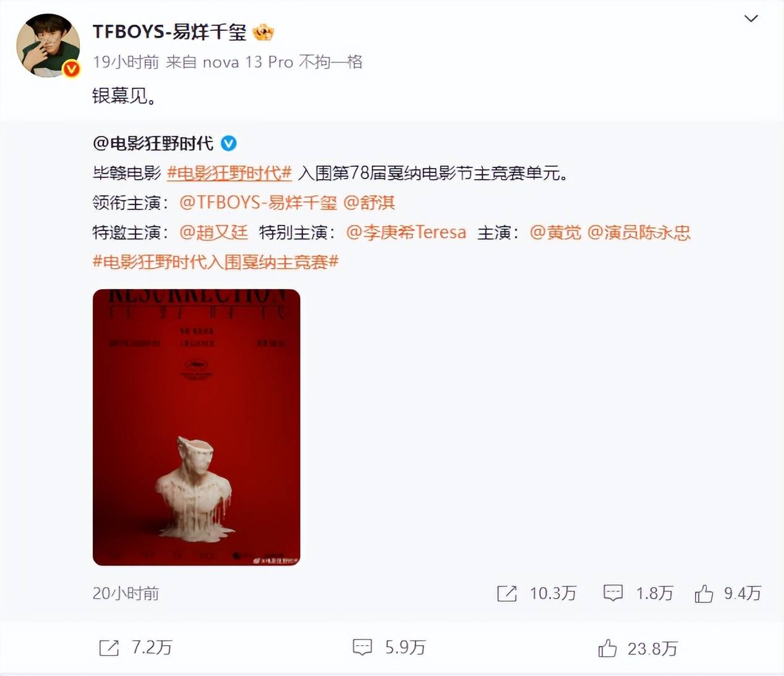Open the TFBOYS-易烊千玺 username link
The width and height of the screenshot is (784, 676).
pos(169,32)
